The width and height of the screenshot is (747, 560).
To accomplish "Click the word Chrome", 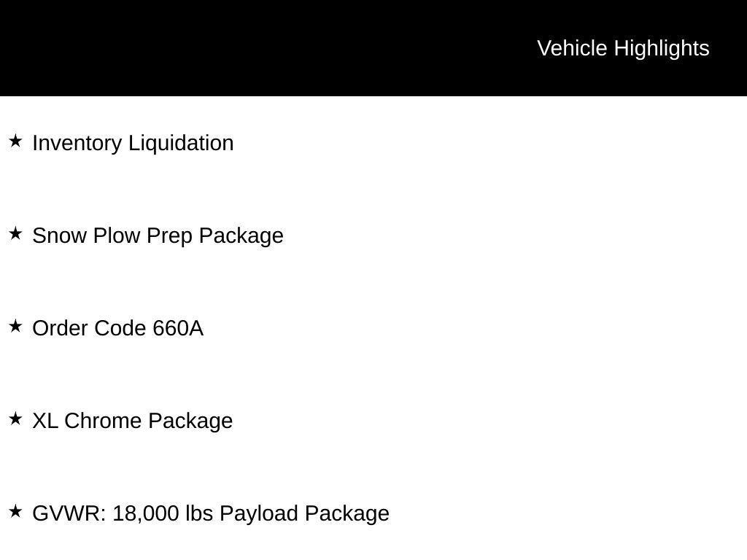I will [x=103, y=421].
